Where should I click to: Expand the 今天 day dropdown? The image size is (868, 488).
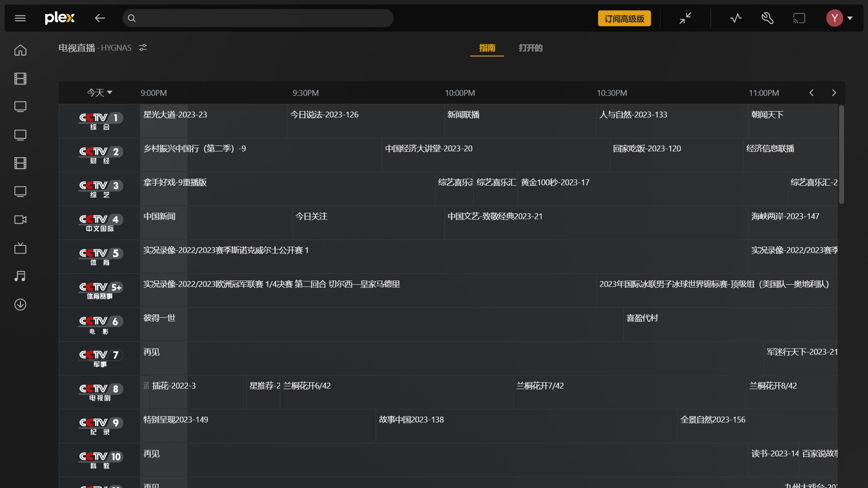pyautogui.click(x=99, y=93)
